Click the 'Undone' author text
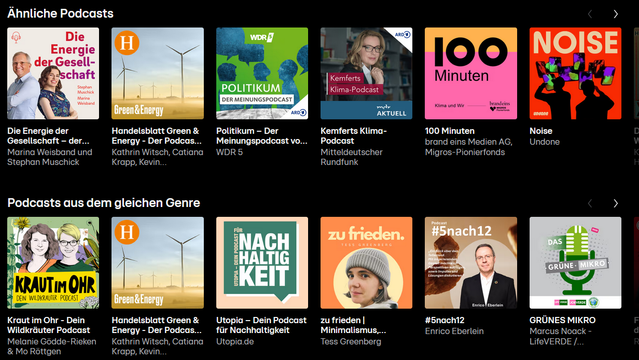Viewport: 639px width, 360px height. 544,142
